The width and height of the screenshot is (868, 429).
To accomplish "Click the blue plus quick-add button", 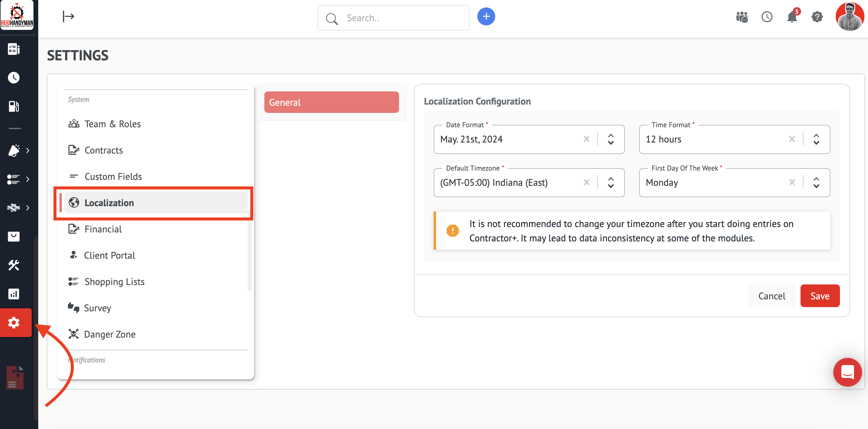I will point(486,16).
